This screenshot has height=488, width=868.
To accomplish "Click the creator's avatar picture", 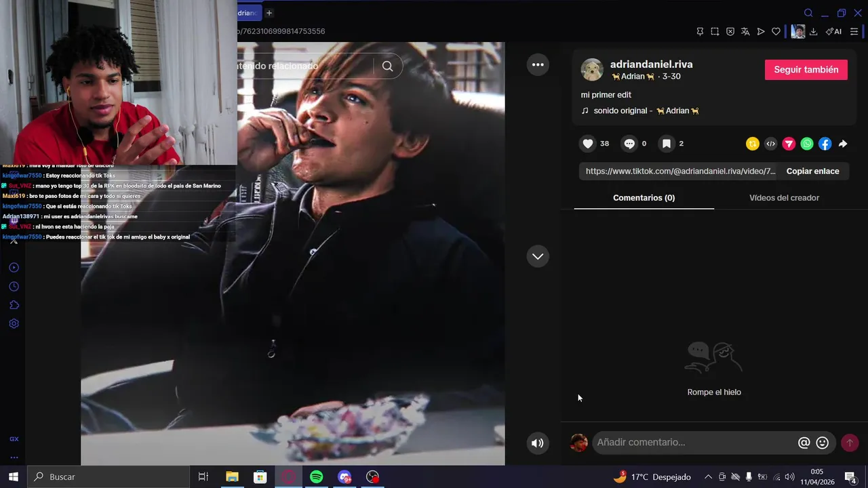I will (x=592, y=70).
